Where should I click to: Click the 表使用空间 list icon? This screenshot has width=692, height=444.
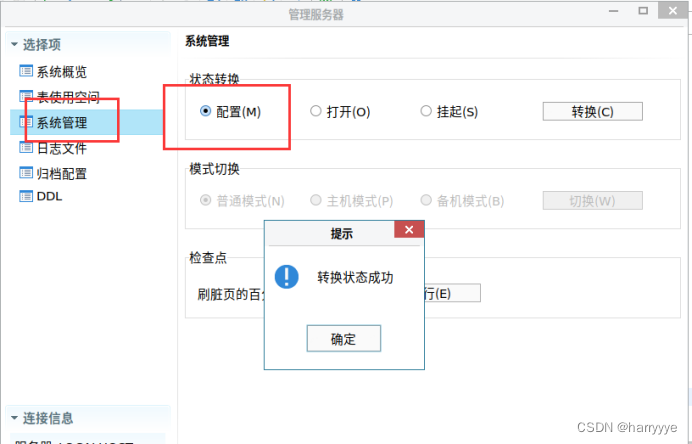26,96
